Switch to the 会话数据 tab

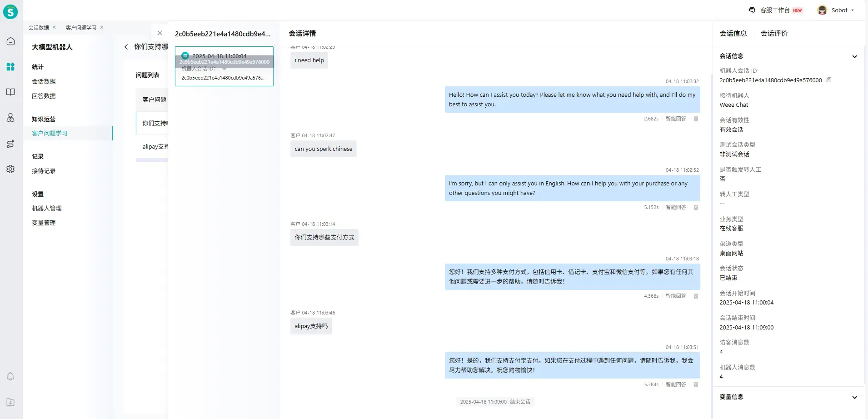[39, 27]
